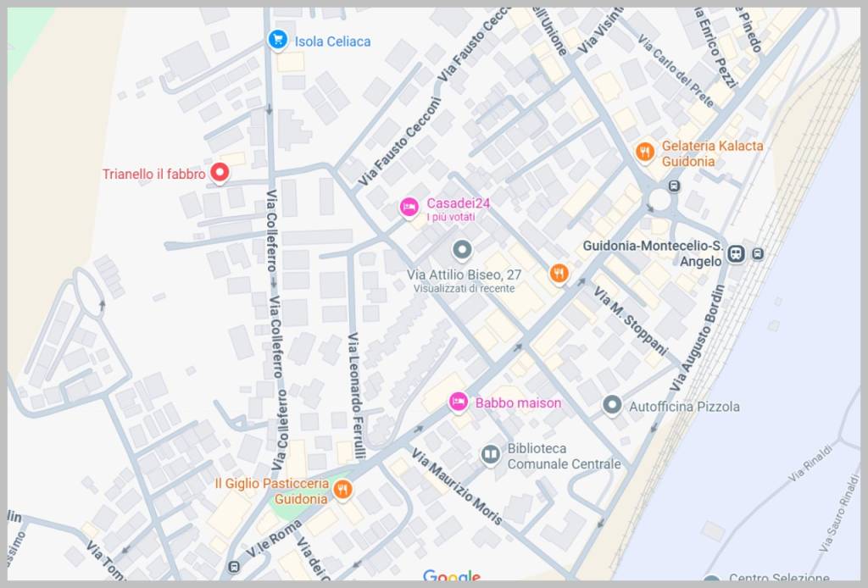Select the orange restaurant pin near Via M. Stoppani
This screenshot has width=868, height=588.
tap(559, 274)
